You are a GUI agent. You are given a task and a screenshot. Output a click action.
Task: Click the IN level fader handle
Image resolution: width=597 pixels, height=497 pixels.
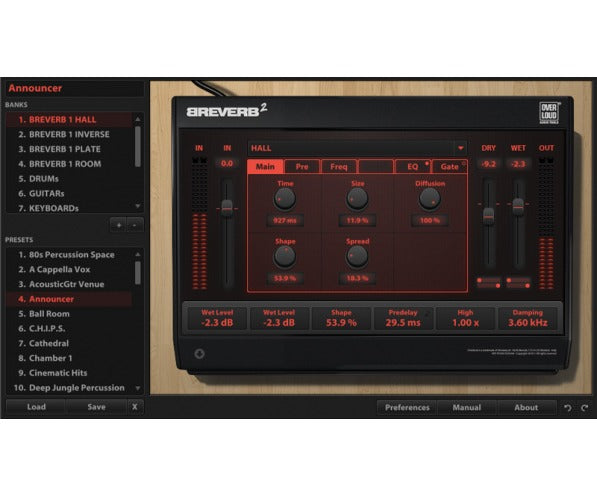(x=227, y=208)
